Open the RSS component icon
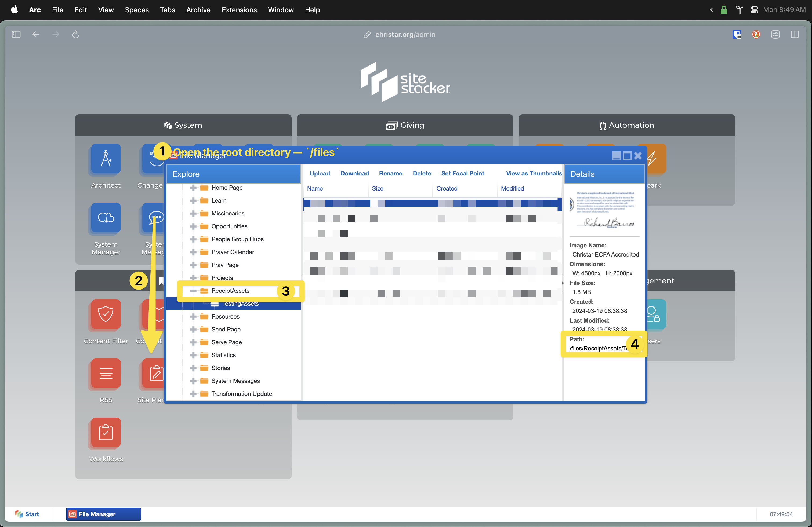Image resolution: width=812 pixels, height=527 pixels. click(106, 373)
